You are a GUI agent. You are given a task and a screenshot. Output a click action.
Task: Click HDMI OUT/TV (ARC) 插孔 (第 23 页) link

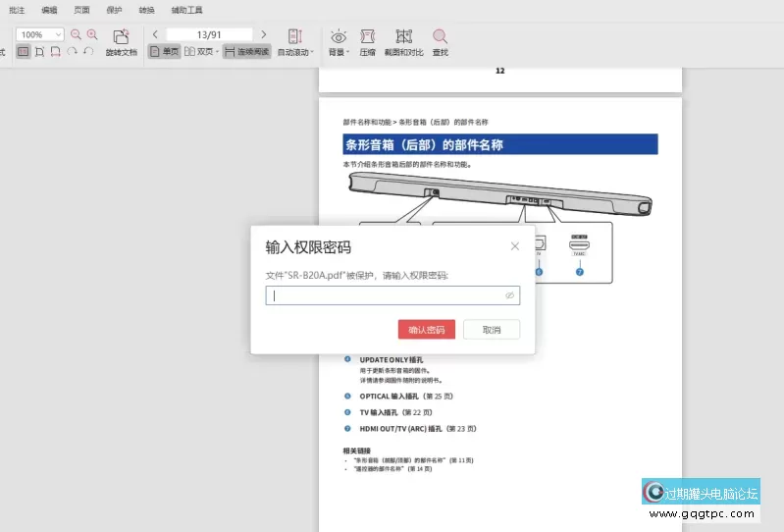coord(417,429)
